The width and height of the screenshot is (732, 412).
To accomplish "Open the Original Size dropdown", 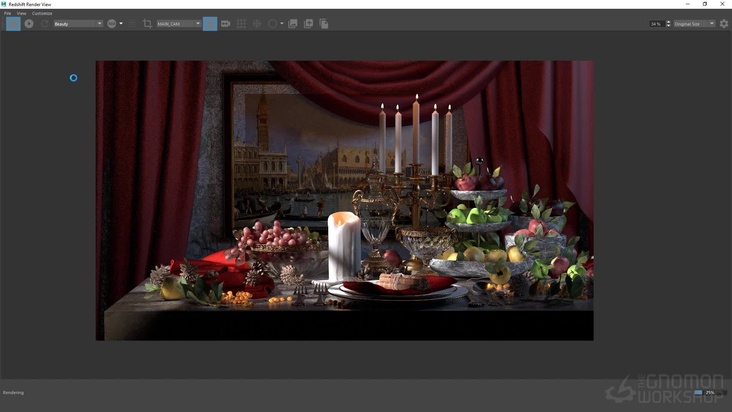I will click(x=694, y=24).
